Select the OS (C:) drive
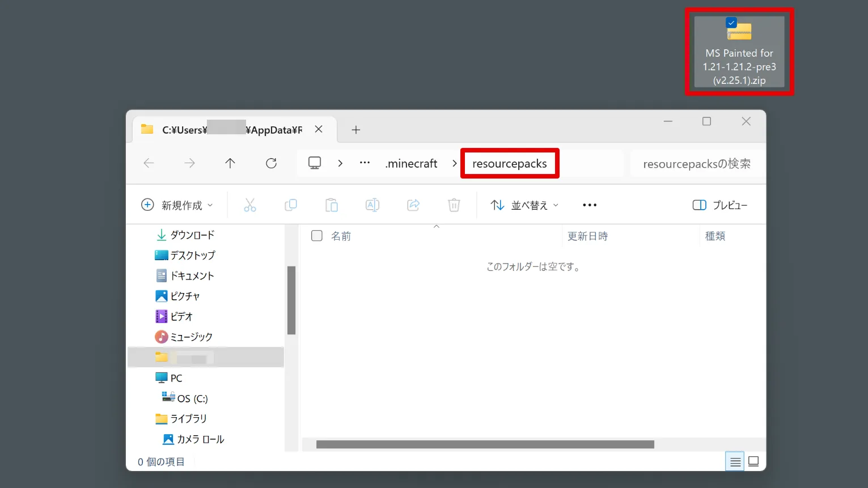 (185, 398)
